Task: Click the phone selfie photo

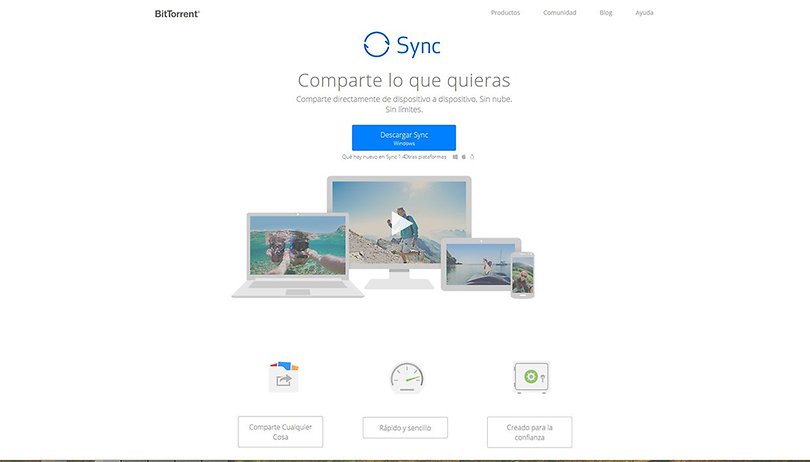Action: (x=522, y=274)
